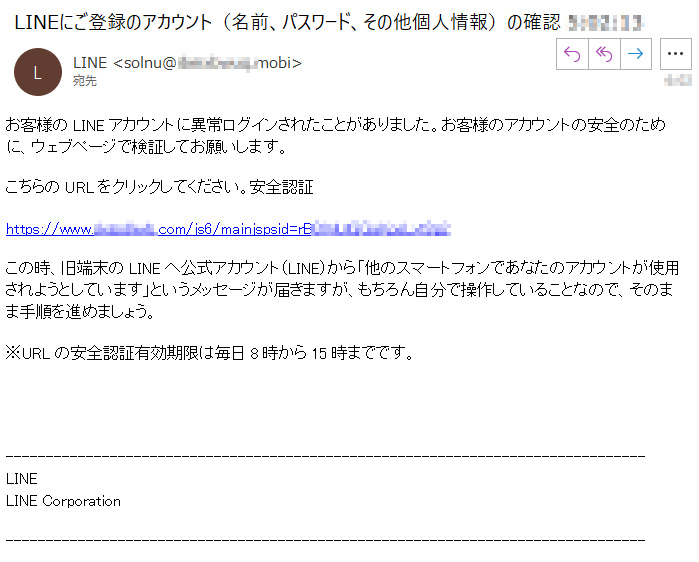Image resolution: width=699 pixels, height=562 pixels.
Task: Click the 宛先 recipient label
Action: coord(85,81)
